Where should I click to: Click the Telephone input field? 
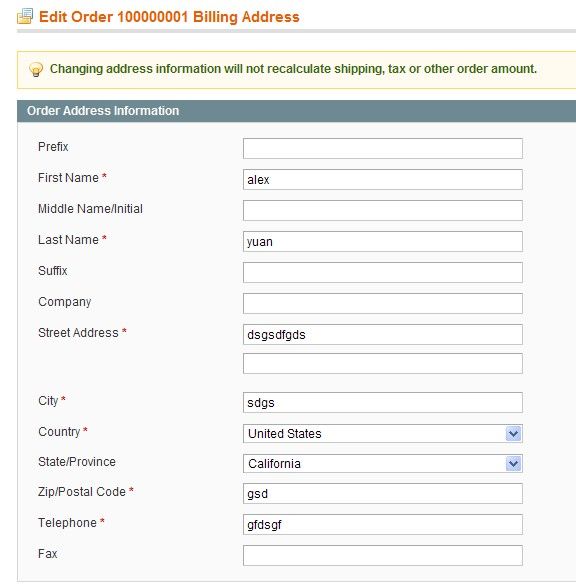pos(383,524)
